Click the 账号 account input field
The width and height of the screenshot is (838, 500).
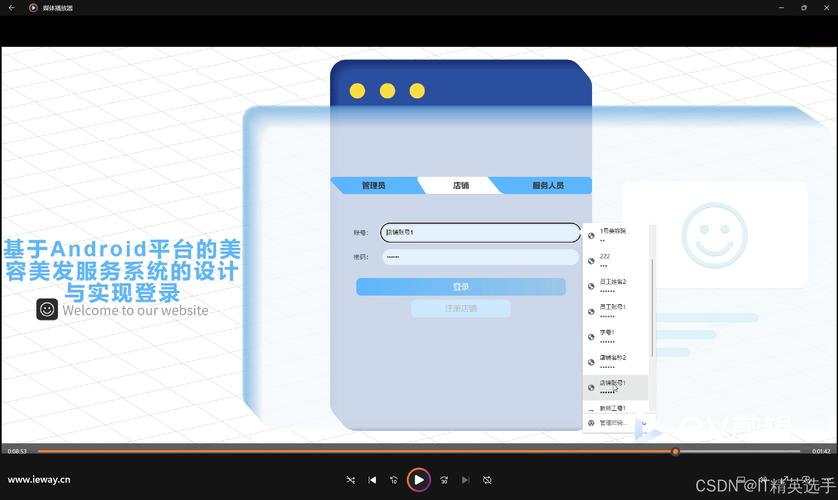click(x=480, y=232)
